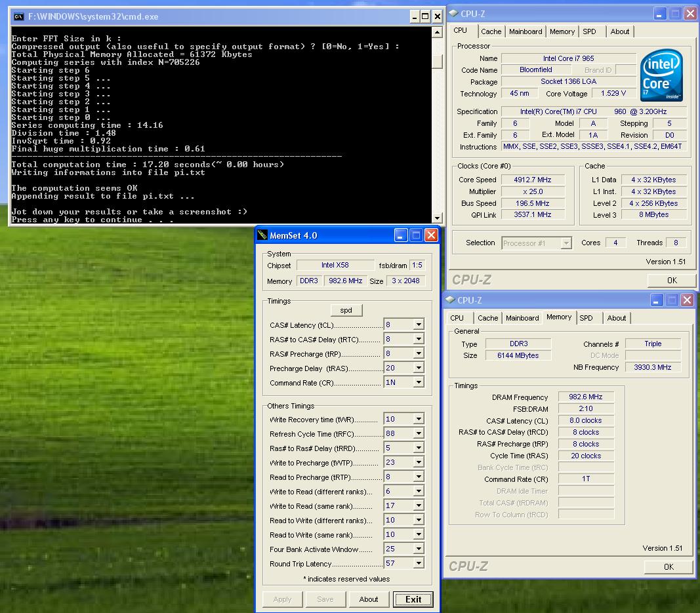
Task: Click the MemSet fsb/dram ratio 1:5
Action: [417, 265]
